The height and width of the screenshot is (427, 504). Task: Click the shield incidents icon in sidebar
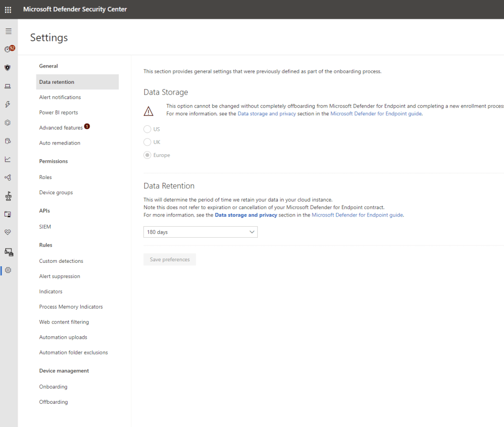[8, 68]
